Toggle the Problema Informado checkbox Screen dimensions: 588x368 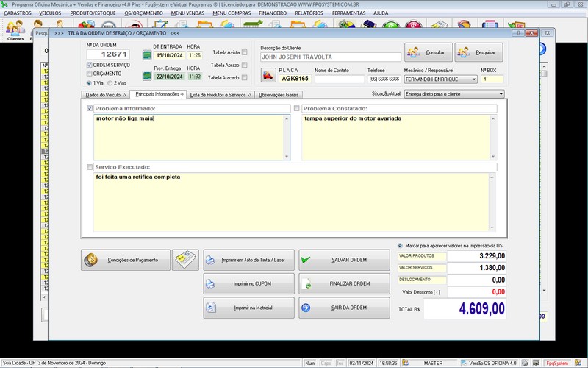click(x=90, y=108)
